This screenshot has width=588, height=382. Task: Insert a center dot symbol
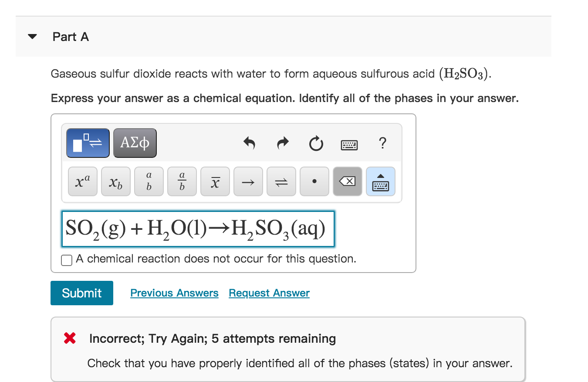[x=314, y=181]
